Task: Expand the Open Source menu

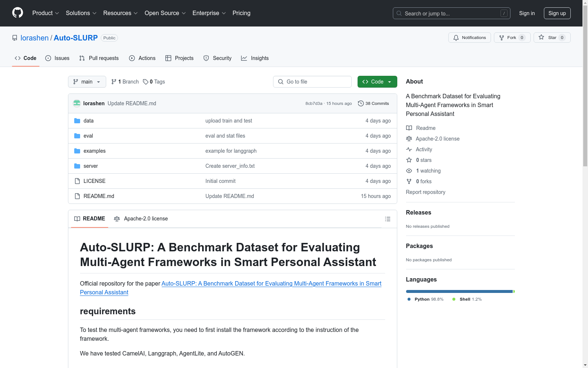Action: tap(165, 13)
